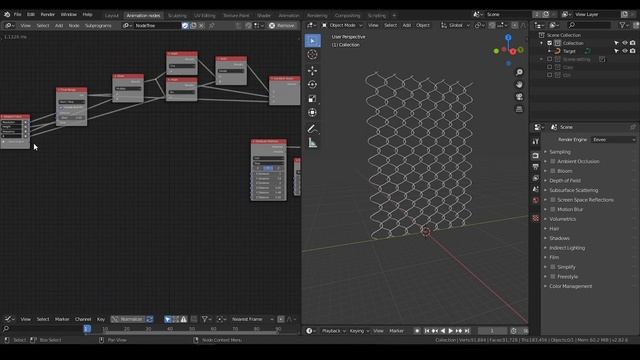Click the outliner filter funnel icon
This screenshot has width=640, height=360.
(623, 25)
